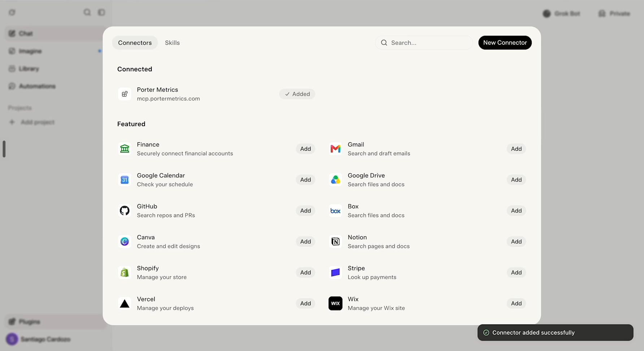Add the Shopify connector
The image size is (644, 351).
point(306,273)
